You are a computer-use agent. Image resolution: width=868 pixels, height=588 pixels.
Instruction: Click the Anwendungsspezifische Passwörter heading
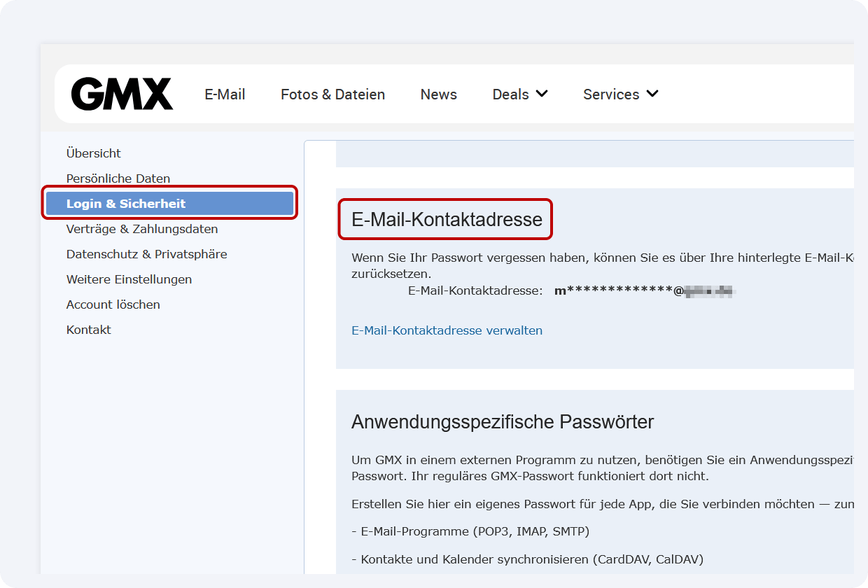tap(503, 422)
